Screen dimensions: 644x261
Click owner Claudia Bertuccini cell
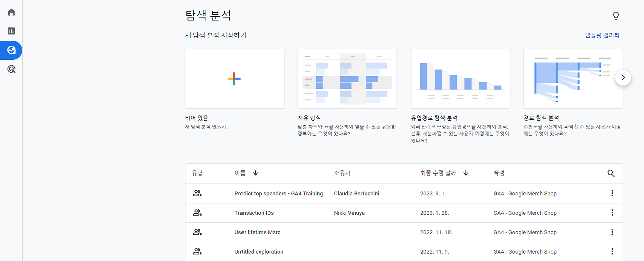click(356, 193)
